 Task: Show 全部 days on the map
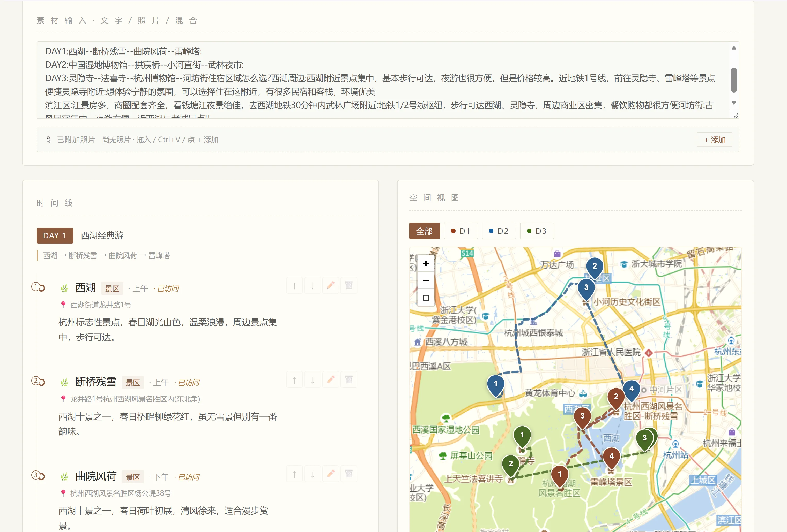(x=424, y=231)
